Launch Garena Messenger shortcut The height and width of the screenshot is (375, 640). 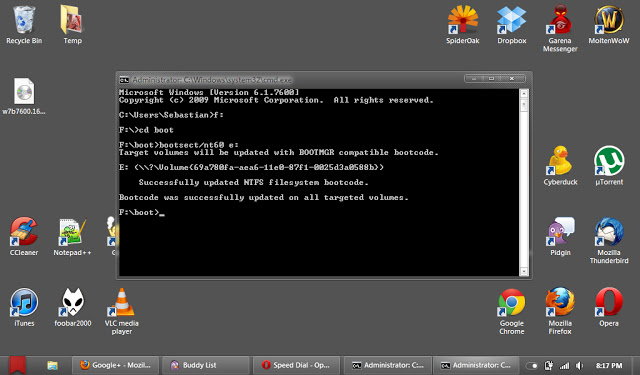click(x=560, y=29)
